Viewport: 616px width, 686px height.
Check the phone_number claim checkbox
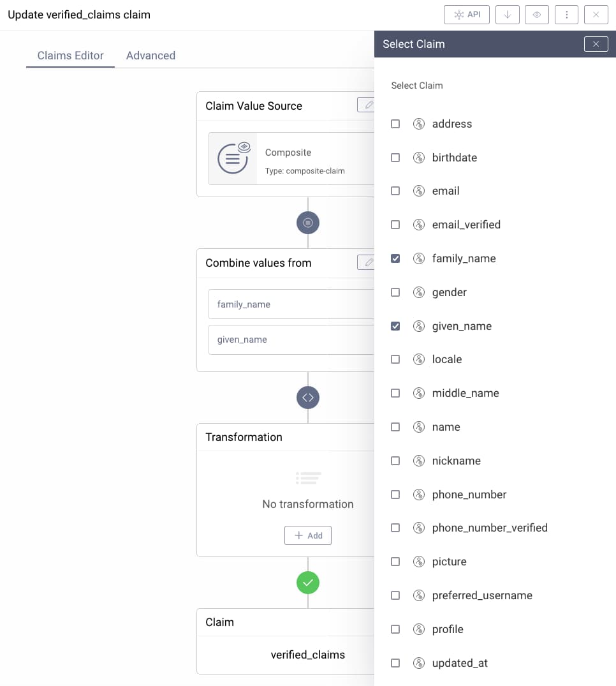point(395,495)
